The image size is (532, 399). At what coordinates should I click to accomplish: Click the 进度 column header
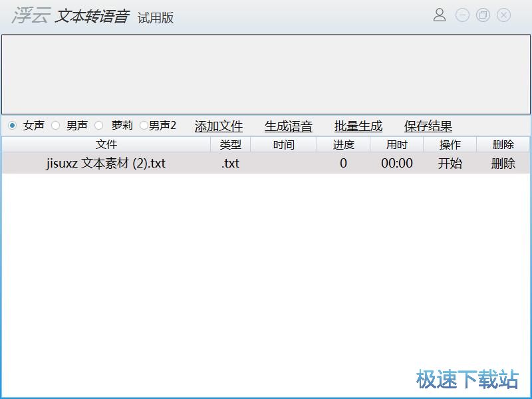343,144
